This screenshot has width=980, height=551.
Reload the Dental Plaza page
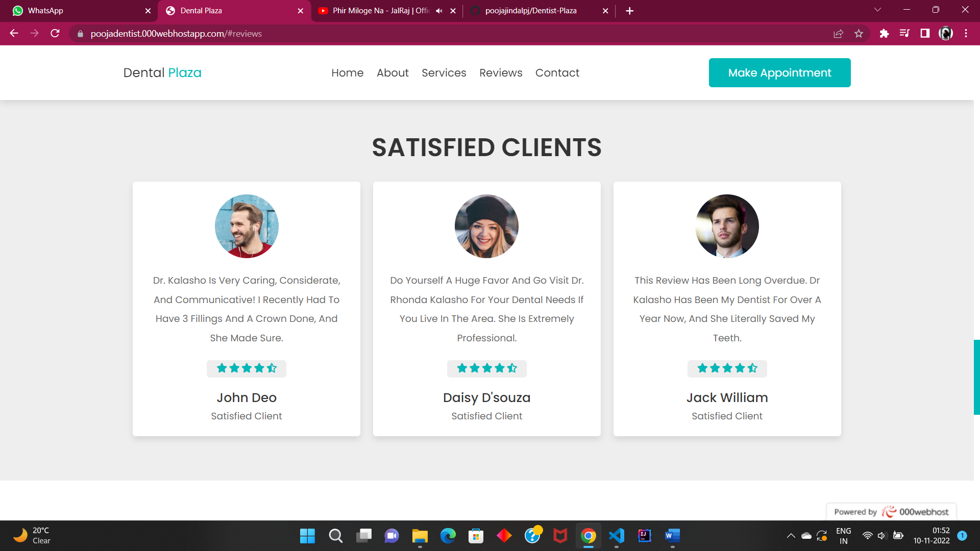55,34
